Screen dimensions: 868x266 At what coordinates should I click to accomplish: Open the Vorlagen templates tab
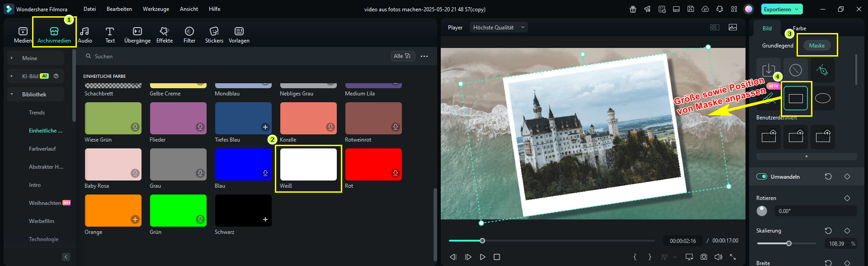[239, 35]
